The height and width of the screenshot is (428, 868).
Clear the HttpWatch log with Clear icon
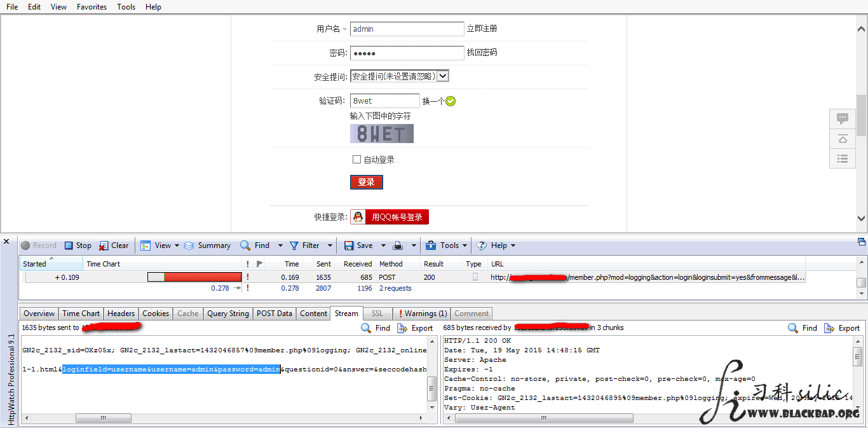(x=103, y=245)
